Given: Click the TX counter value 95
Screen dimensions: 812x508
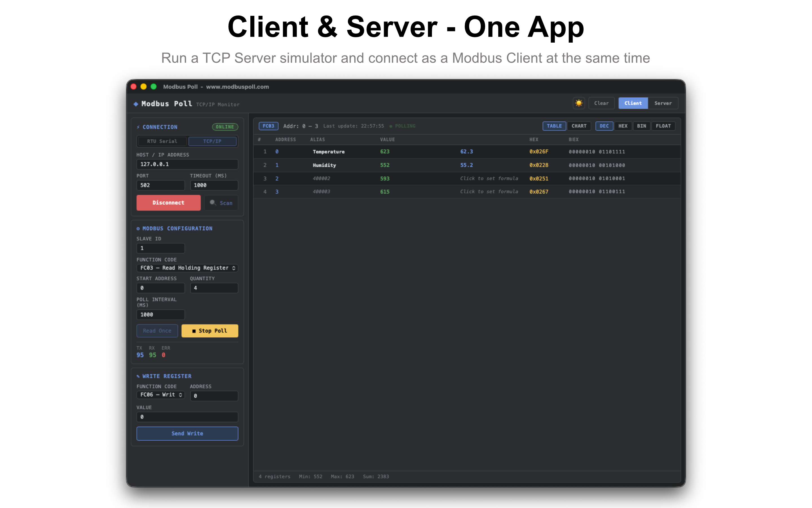Looking at the screenshot, I should (140, 355).
